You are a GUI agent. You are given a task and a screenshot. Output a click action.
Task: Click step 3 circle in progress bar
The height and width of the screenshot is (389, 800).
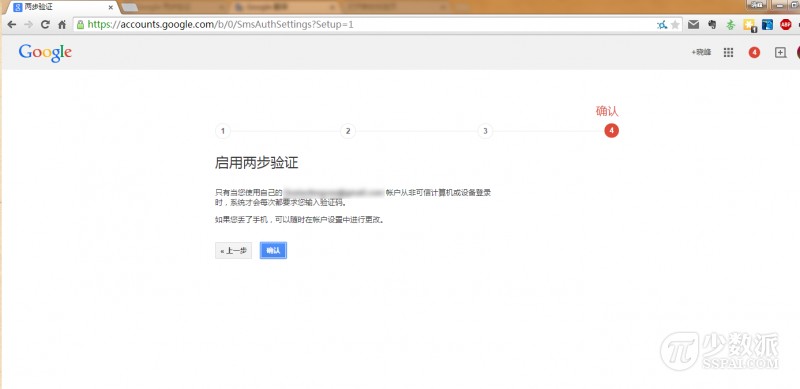pyautogui.click(x=485, y=131)
